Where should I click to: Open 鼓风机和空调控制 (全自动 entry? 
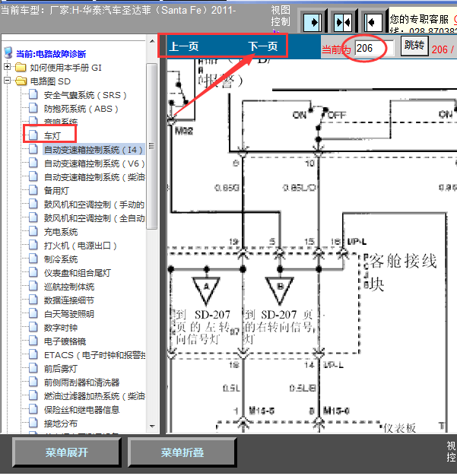[x=94, y=218]
